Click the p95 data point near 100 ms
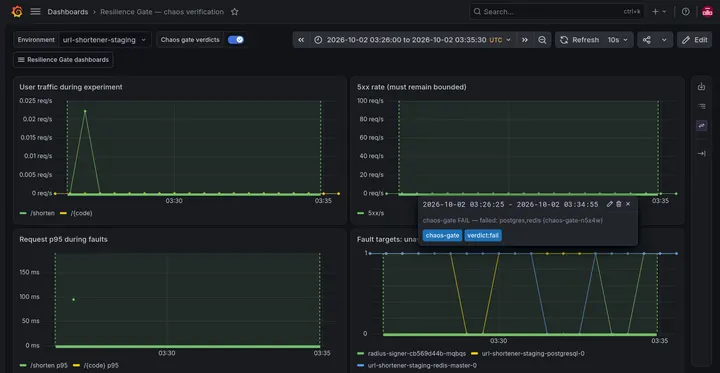720x373 pixels. [x=73, y=300]
